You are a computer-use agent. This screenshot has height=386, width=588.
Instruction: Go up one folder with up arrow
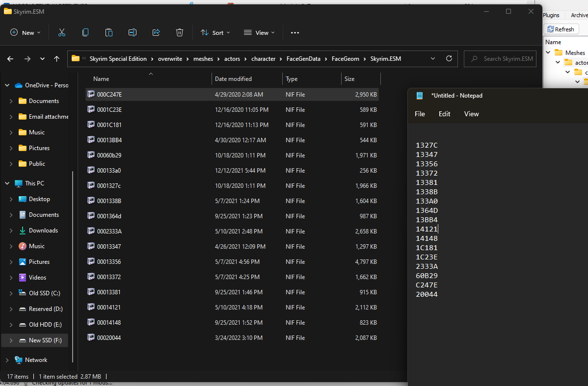(56, 59)
